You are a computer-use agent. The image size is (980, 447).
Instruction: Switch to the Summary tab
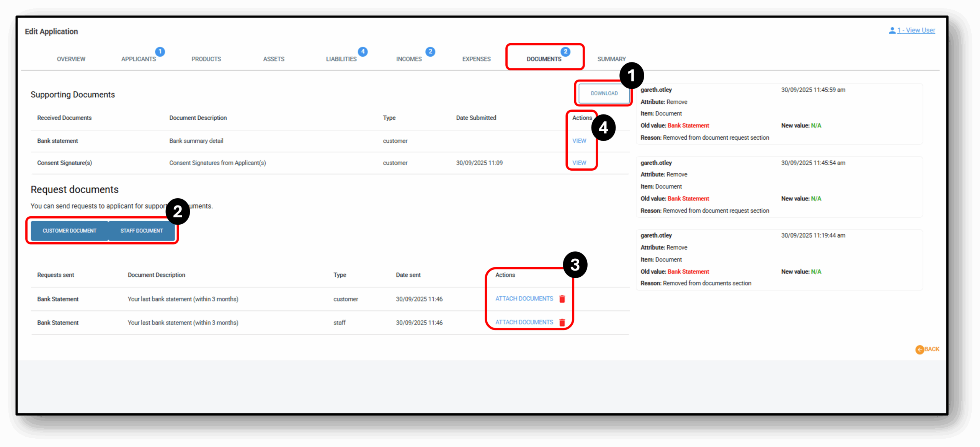pyautogui.click(x=611, y=59)
